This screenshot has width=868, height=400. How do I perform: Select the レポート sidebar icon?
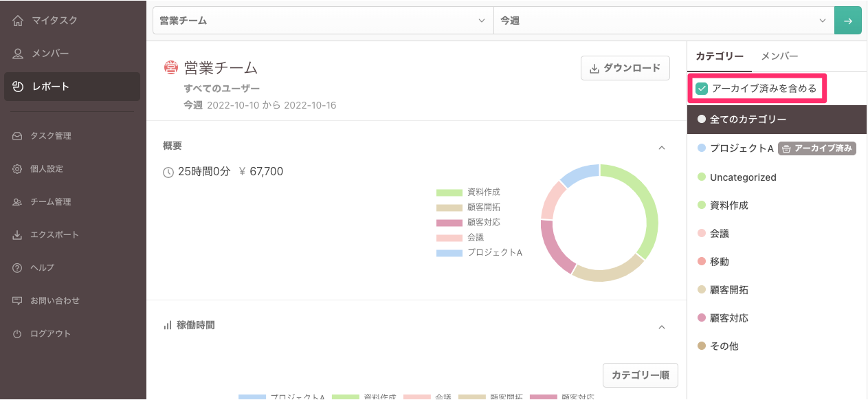18,86
